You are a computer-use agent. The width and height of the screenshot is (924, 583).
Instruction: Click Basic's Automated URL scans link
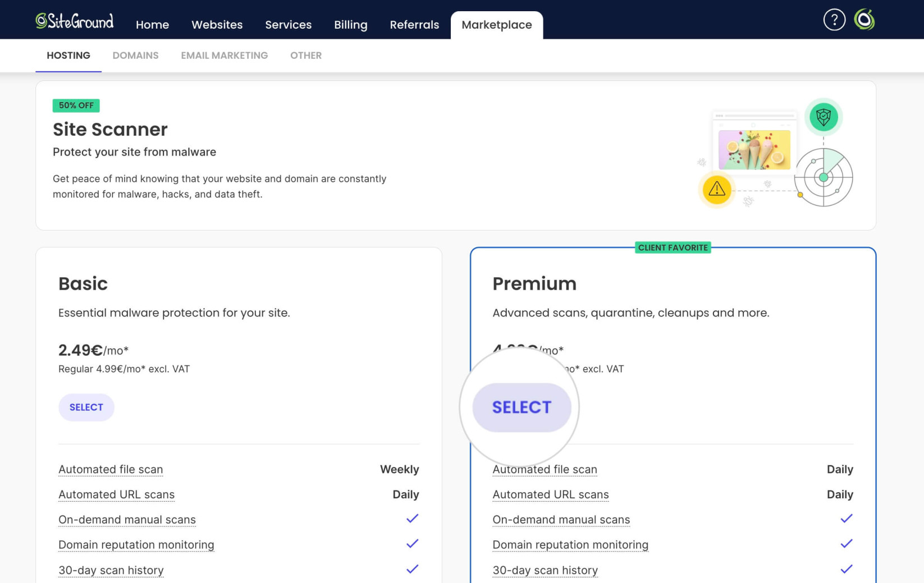117,494
